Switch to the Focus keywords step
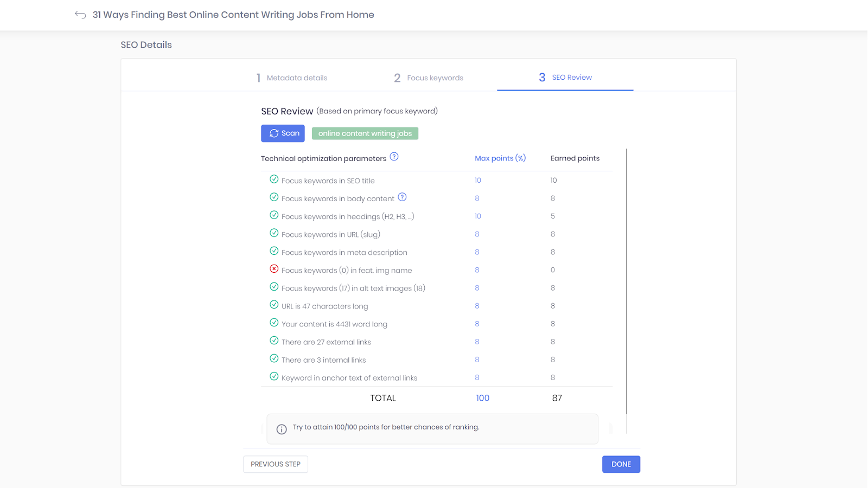Viewport: 868px width, 488px height. tap(429, 78)
